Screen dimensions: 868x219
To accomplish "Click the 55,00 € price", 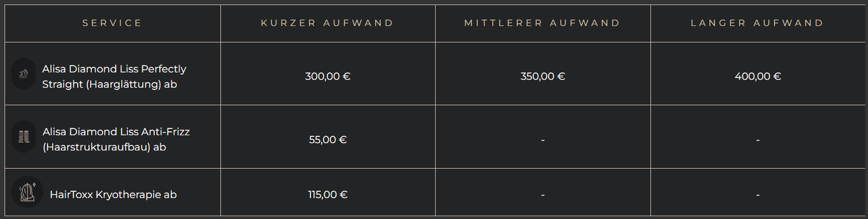I will pyautogui.click(x=327, y=140).
